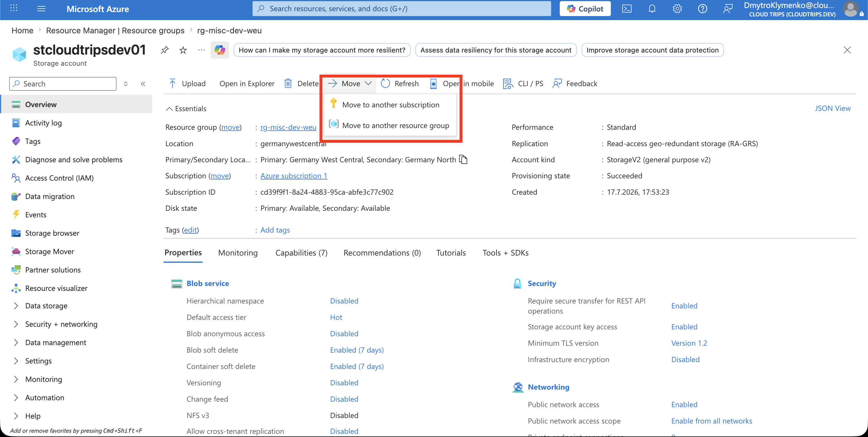Click Copilot button in top bar
Image resolution: width=868 pixels, height=437 pixels.
tap(585, 9)
